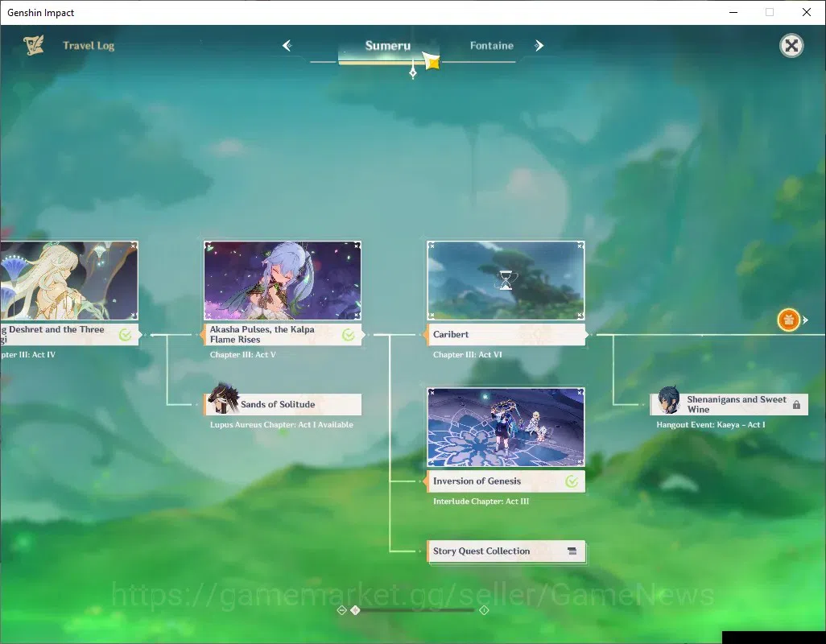The image size is (826, 644).
Task: Click the timeline scrollbar track
Action: pos(413,609)
